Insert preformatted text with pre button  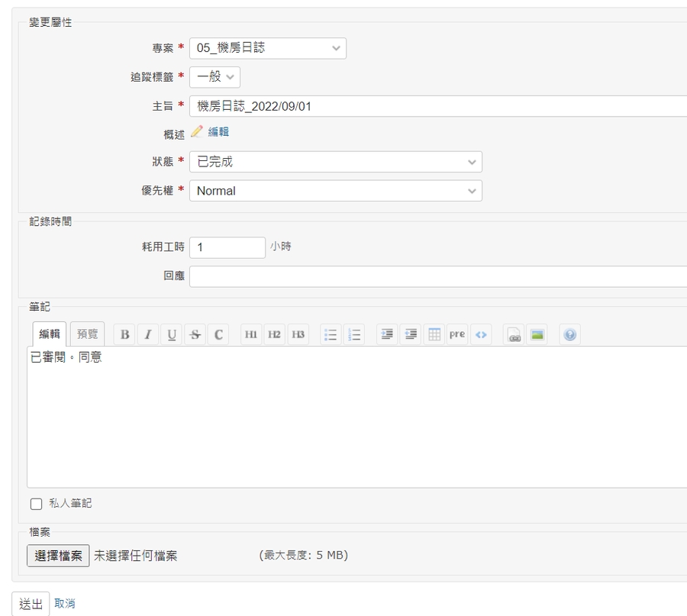457,334
